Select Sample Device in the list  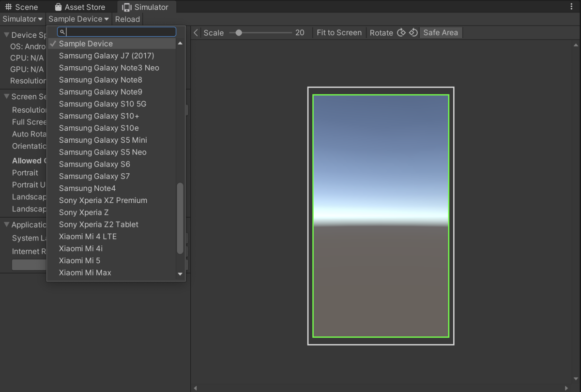click(112, 44)
